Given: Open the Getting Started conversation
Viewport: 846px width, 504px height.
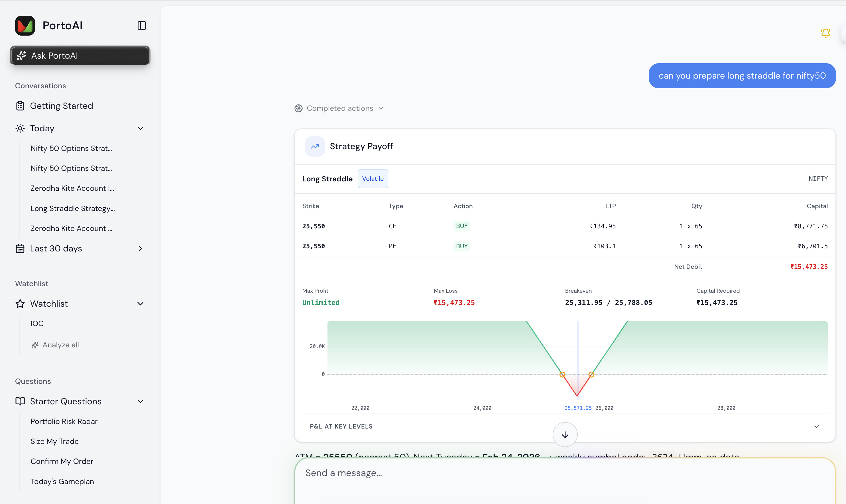Looking at the screenshot, I should [x=61, y=106].
